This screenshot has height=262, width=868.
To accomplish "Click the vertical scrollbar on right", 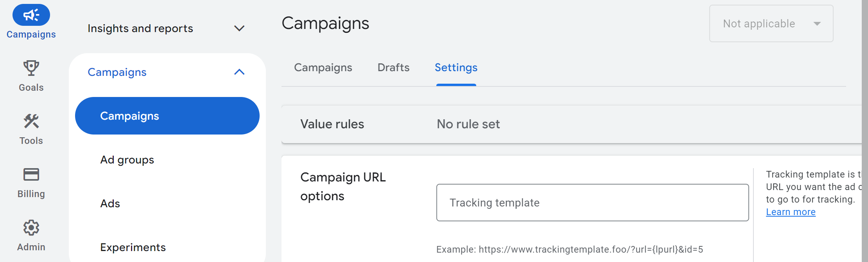I will (x=865, y=131).
